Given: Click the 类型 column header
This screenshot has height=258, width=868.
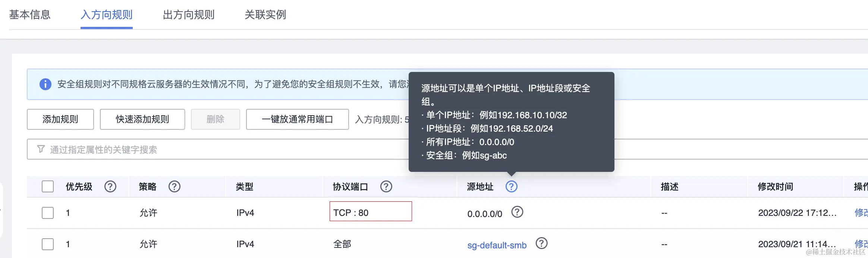Looking at the screenshot, I should point(245,186).
